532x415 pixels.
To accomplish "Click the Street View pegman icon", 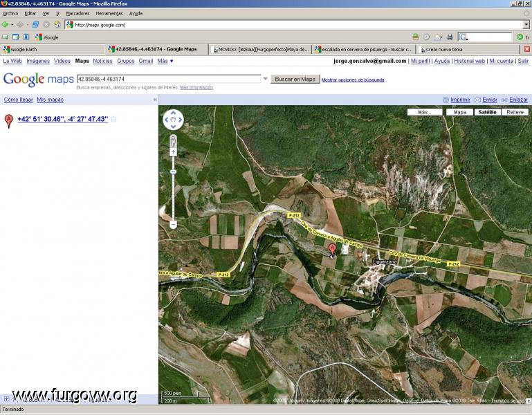I will (x=174, y=140).
